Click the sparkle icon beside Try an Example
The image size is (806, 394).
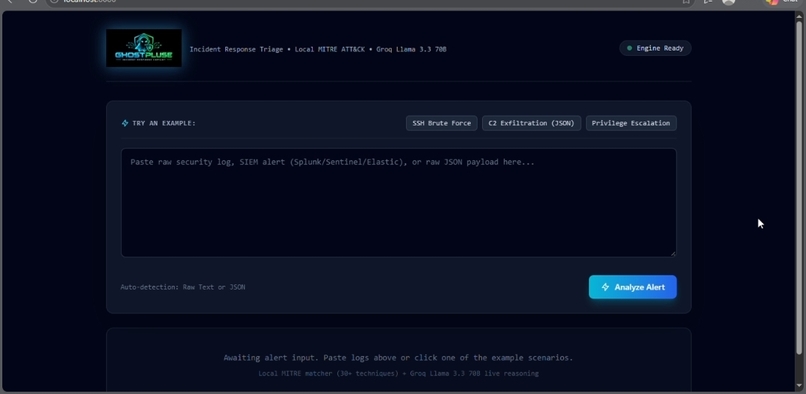point(125,123)
